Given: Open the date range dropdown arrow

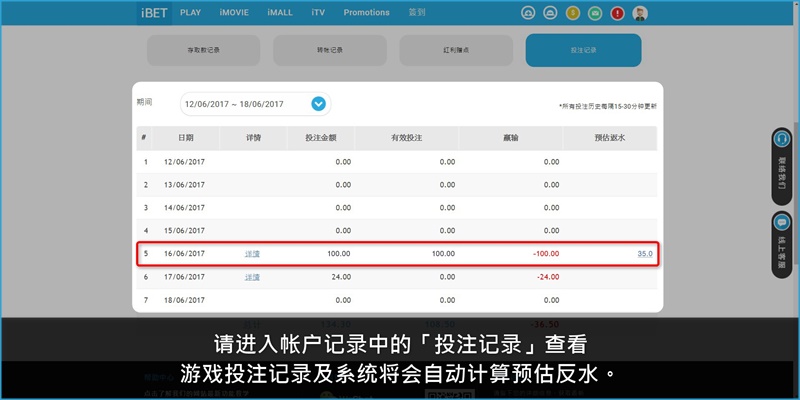Looking at the screenshot, I should (x=318, y=104).
